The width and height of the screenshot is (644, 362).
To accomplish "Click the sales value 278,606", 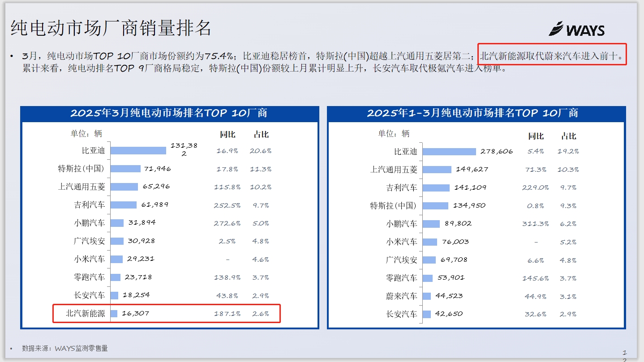I will tap(497, 152).
